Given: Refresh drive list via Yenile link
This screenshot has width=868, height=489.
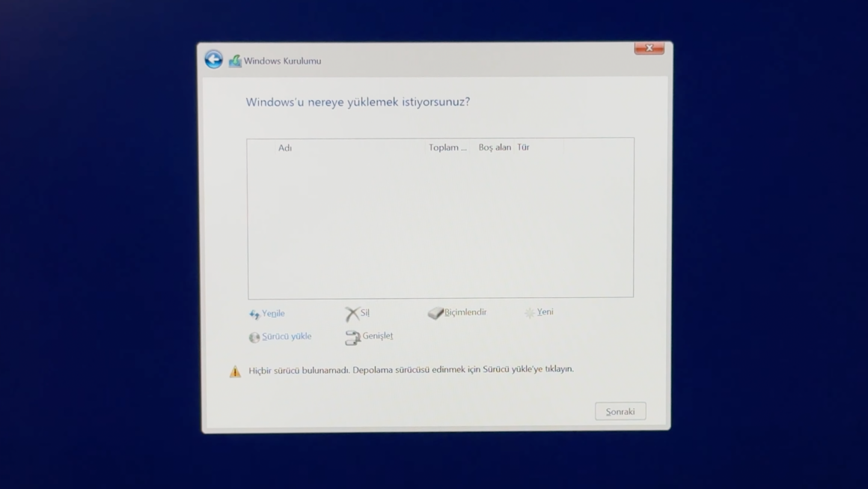Looking at the screenshot, I should [x=273, y=314].
